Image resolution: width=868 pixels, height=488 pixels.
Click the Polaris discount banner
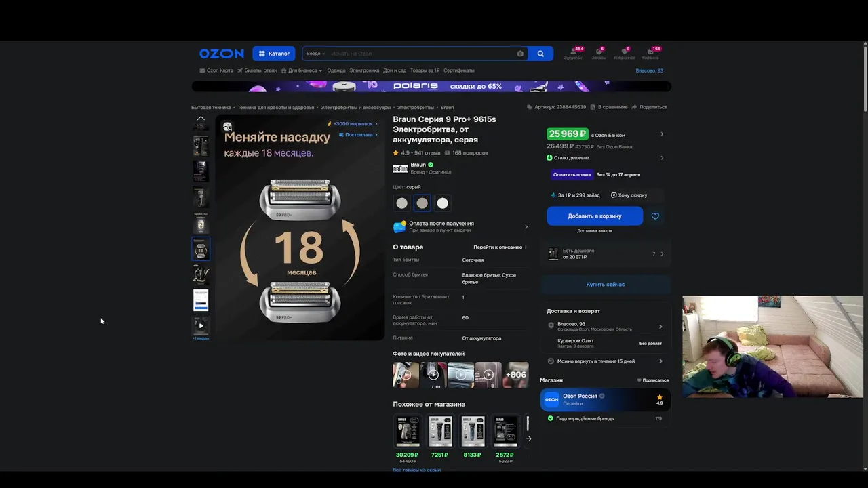point(431,86)
